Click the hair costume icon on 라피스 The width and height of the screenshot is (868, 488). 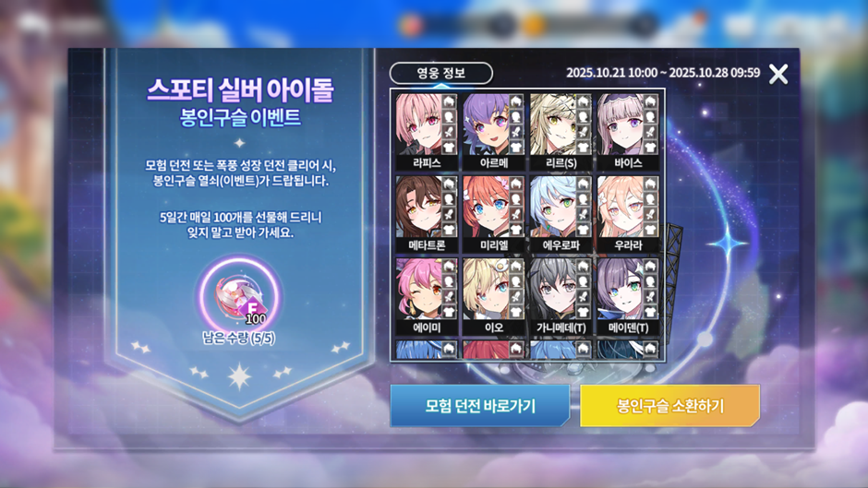(449, 101)
